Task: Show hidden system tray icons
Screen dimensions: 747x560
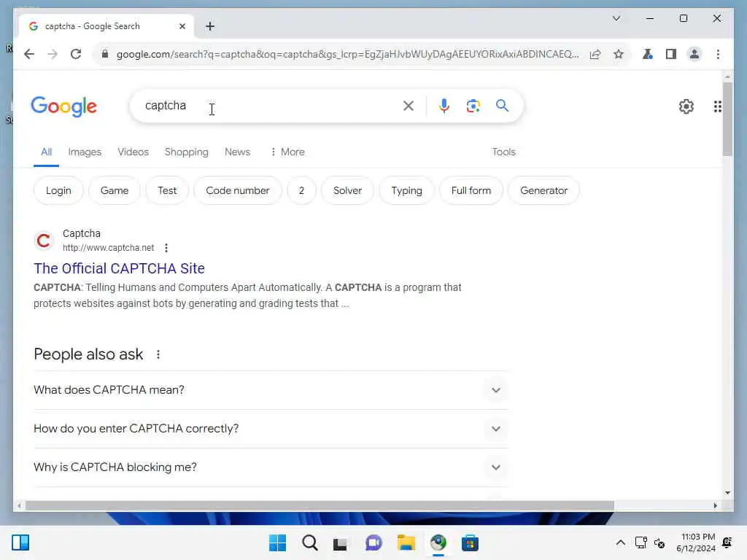Action: (620, 542)
